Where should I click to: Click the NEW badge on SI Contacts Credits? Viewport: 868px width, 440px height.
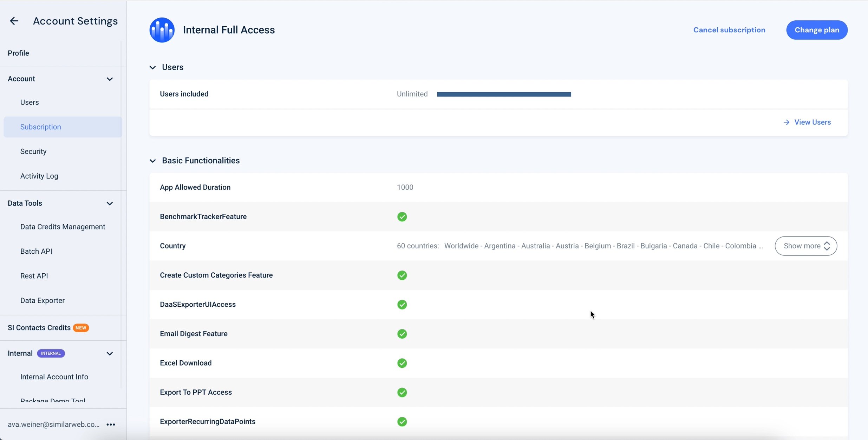pos(81,328)
